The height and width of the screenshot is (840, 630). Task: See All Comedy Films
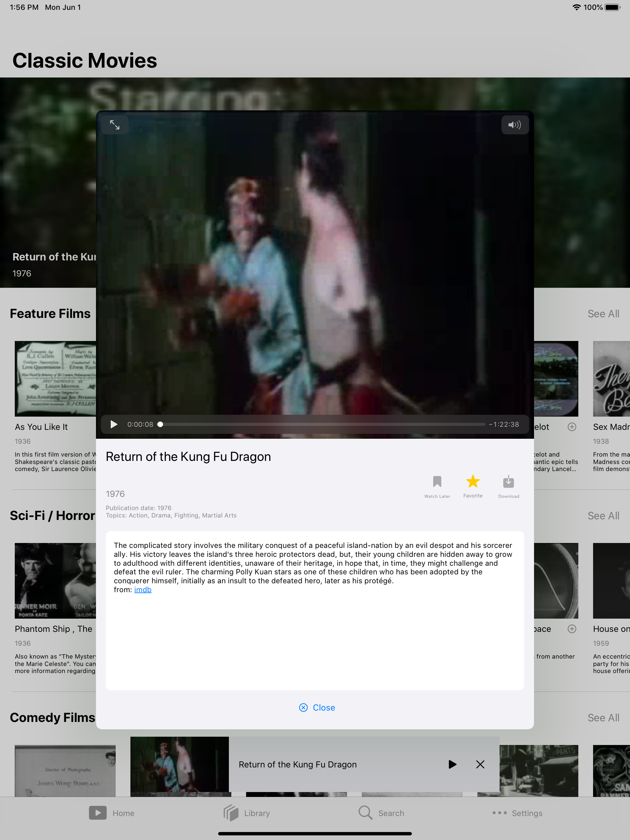pyautogui.click(x=603, y=718)
